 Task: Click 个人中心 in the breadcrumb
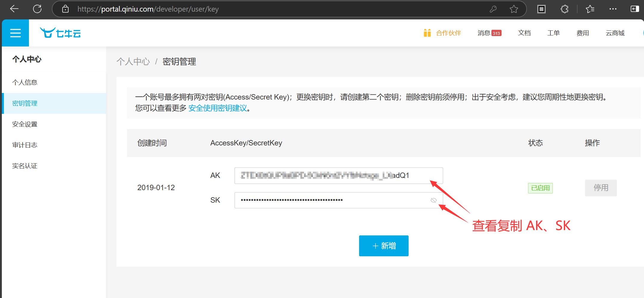[x=133, y=62]
